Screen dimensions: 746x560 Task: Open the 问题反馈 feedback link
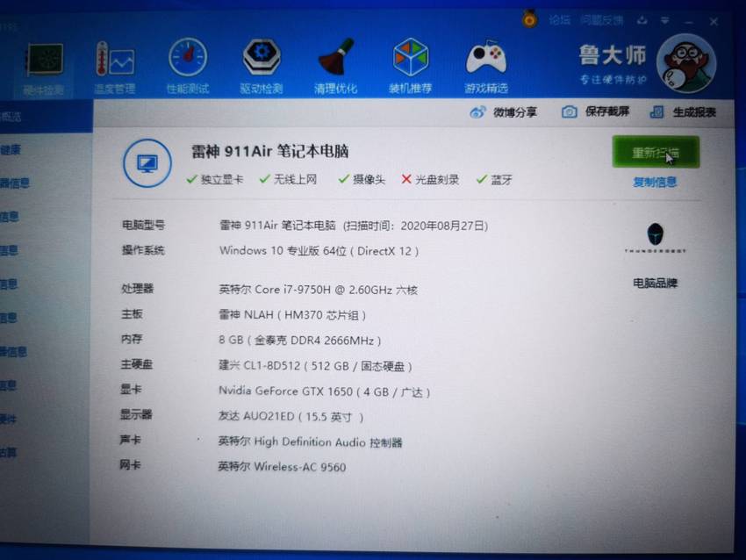(602, 20)
